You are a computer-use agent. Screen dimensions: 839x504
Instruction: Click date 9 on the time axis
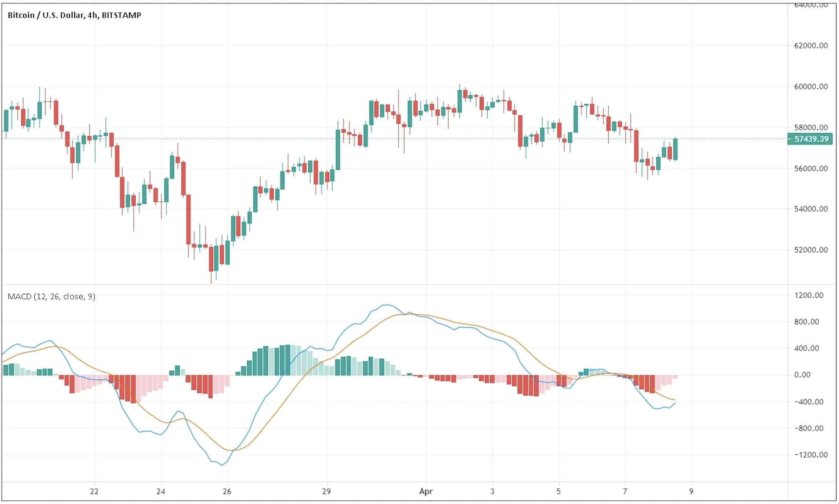[691, 491]
